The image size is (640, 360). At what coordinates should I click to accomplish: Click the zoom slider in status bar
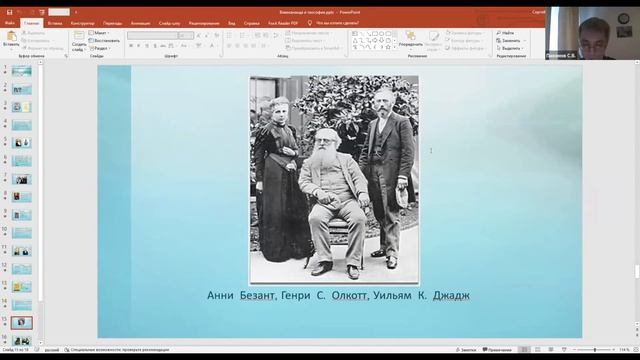[x=594, y=350]
